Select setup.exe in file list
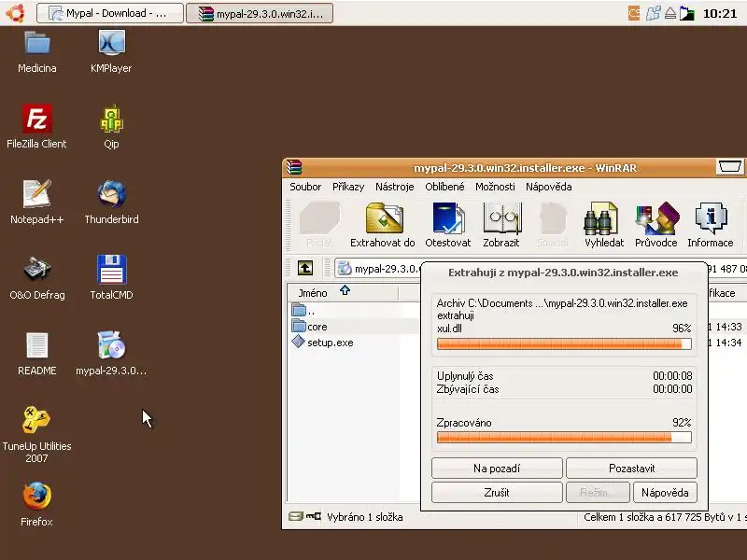The image size is (747, 560). click(x=322, y=343)
